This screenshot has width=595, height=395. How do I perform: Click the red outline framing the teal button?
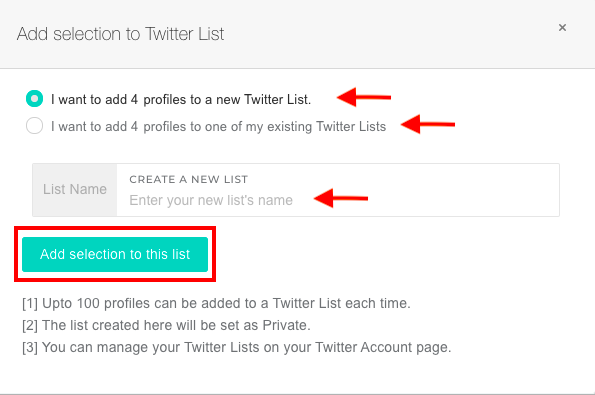(x=115, y=228)
